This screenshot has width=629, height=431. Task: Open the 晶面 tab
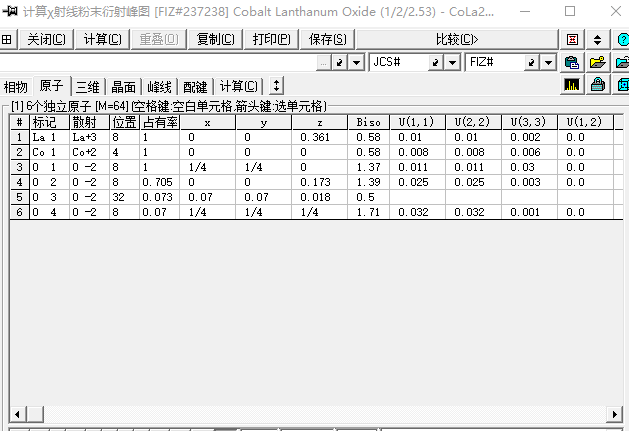point(124,86)
